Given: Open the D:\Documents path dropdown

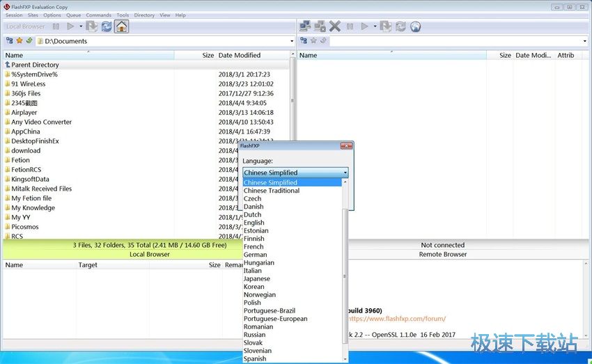Looking at the screenshot, I should pyautogui.click(x=292, y=41).
